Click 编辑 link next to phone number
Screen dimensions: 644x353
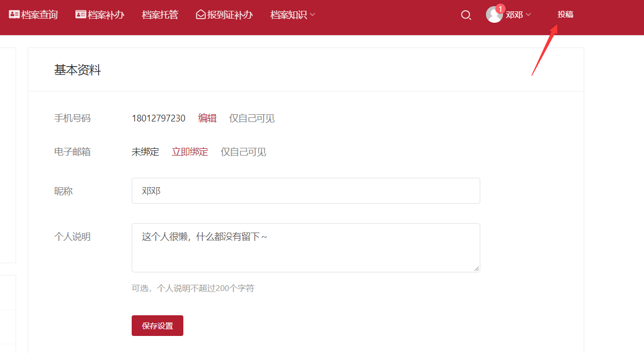207,118
